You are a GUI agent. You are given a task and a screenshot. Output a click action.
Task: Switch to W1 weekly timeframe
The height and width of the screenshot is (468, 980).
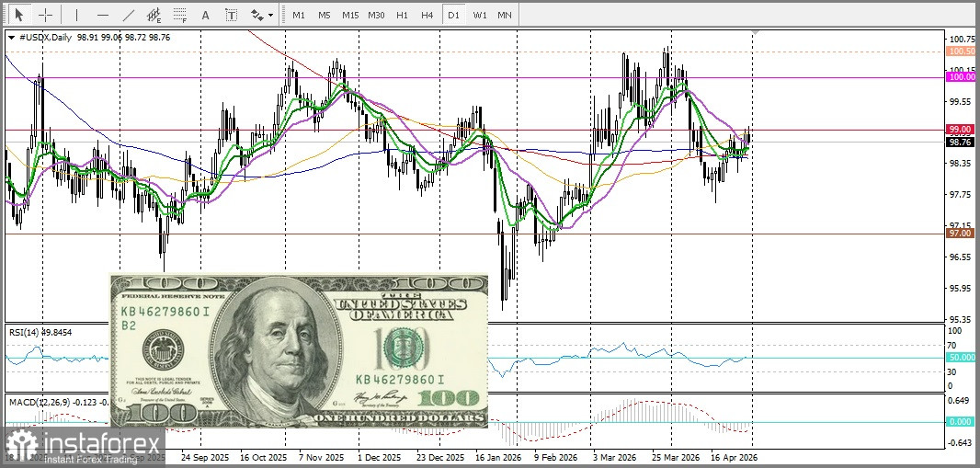tap(479, 14)
